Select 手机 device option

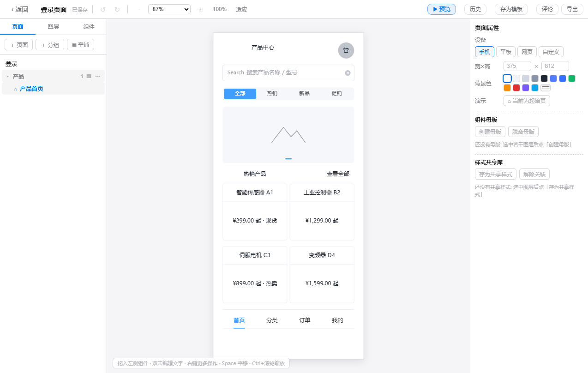coord(485,52)
